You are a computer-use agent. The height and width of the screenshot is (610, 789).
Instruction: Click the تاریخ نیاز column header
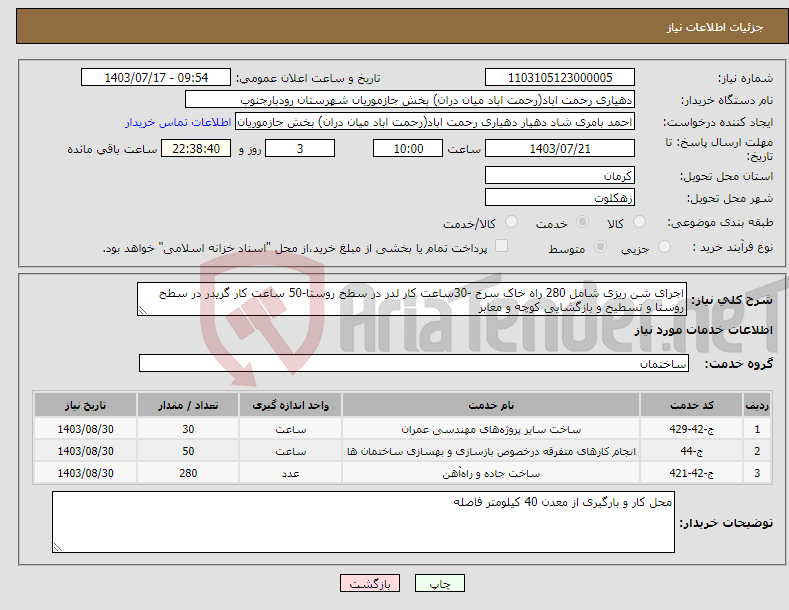(x=86, y=405)
